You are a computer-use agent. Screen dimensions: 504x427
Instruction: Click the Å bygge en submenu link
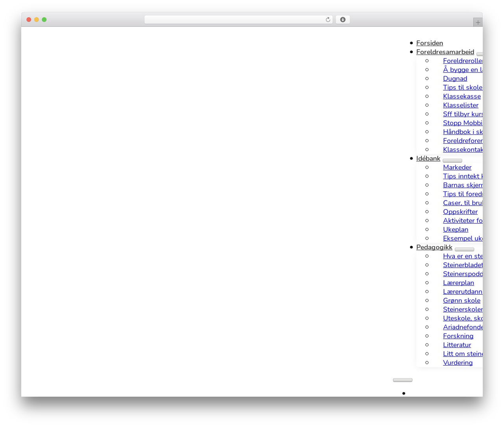[463, 70]
